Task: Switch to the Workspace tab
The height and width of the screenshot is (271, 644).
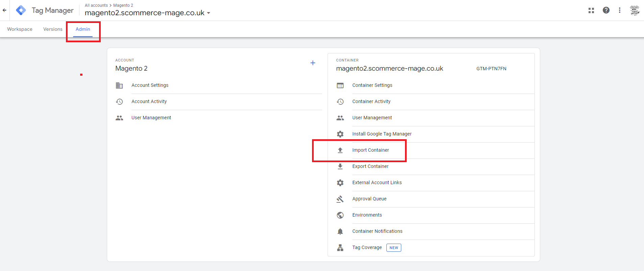Action: click(20, 29)
